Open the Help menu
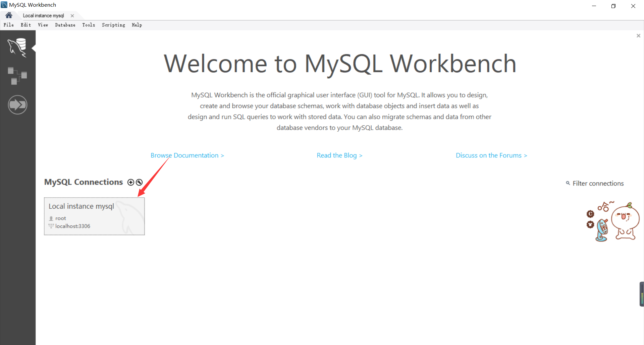This screenshot has height=345, width=644. (x=137, y=25)
